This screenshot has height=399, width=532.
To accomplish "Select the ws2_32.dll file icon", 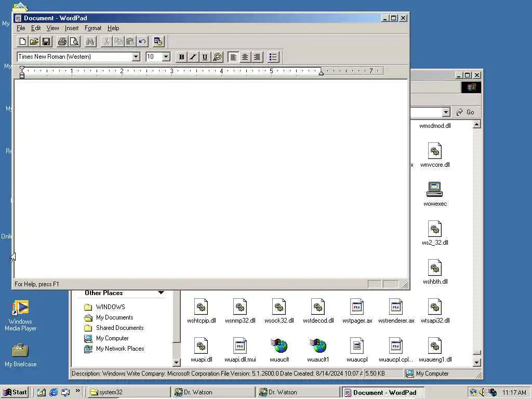I will 435,229.
